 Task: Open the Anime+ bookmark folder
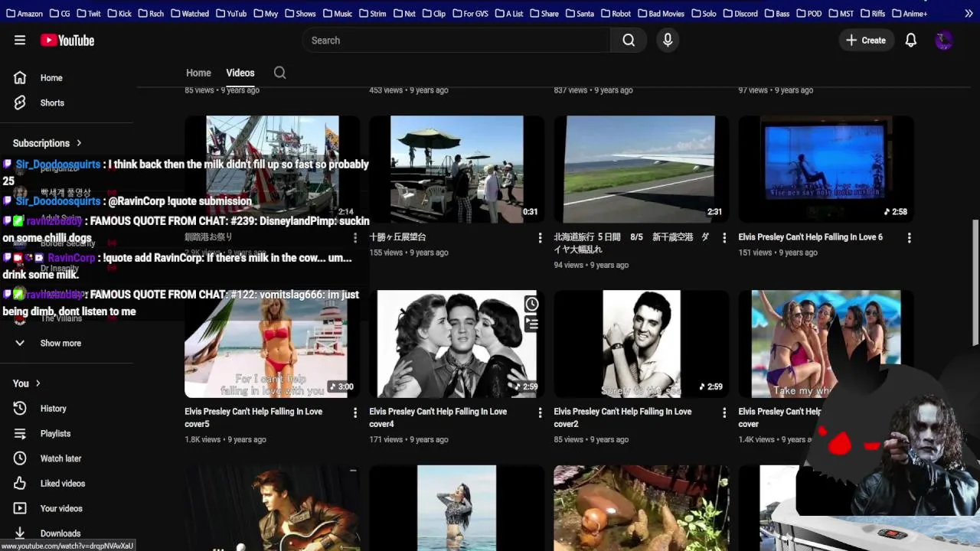tap(909, 13)
